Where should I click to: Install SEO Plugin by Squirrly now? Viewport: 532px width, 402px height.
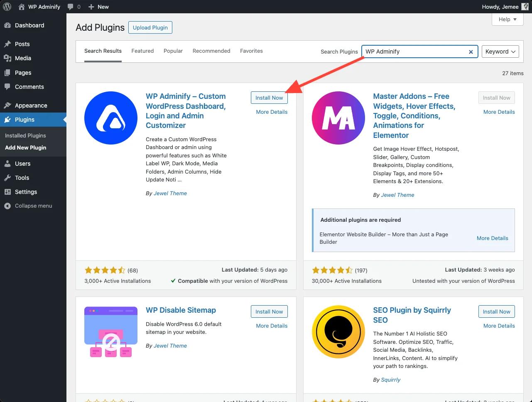point(497,311)
